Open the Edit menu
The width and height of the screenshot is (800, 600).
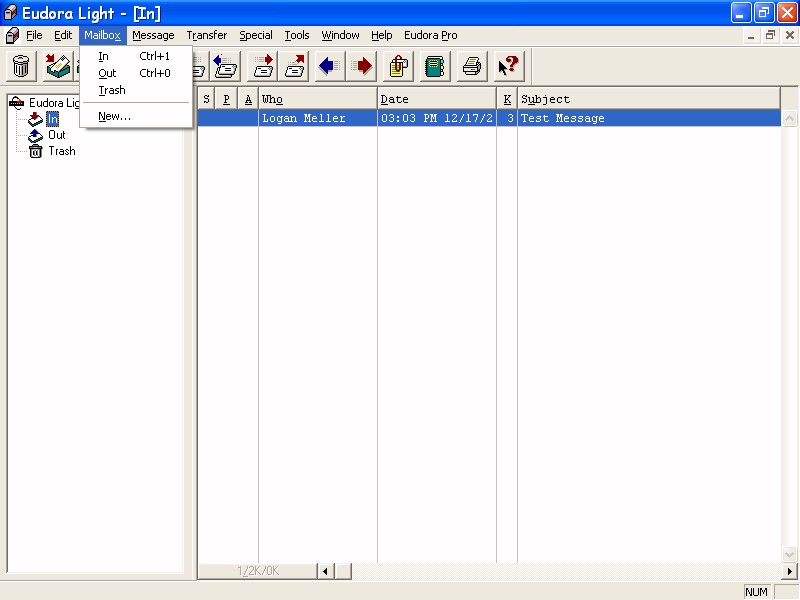[63, 35]
